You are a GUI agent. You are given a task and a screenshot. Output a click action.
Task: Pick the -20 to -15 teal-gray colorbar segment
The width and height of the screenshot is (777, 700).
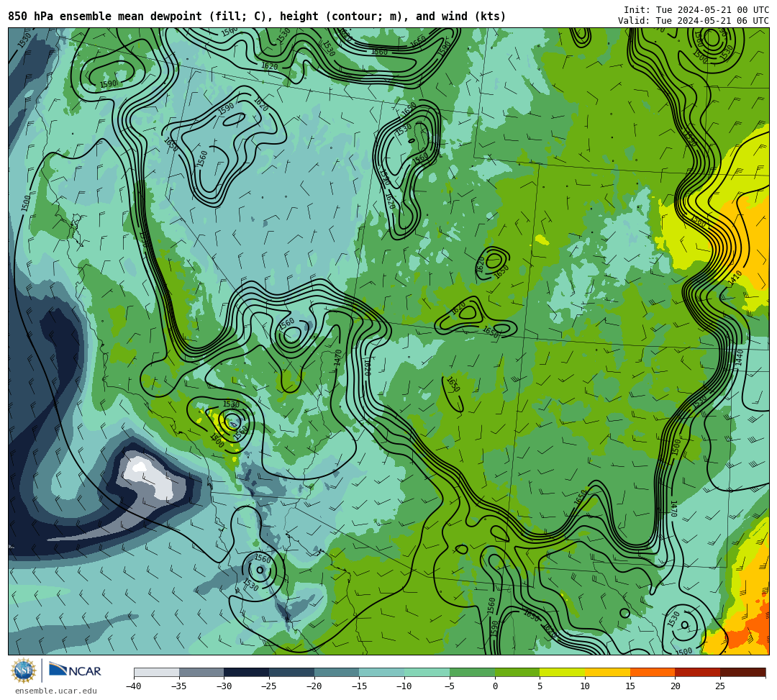337,672
